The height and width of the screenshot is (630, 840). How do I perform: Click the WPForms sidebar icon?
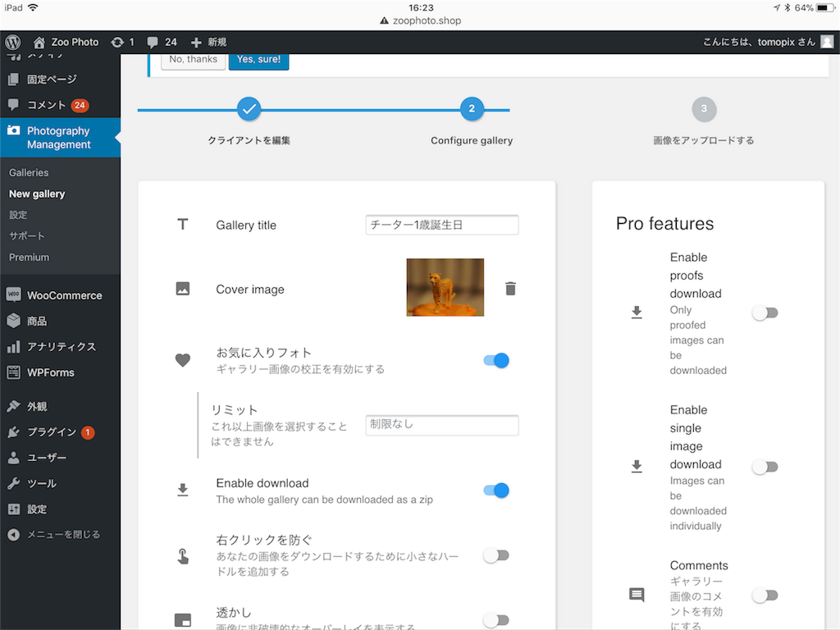(x=13, y=372)
